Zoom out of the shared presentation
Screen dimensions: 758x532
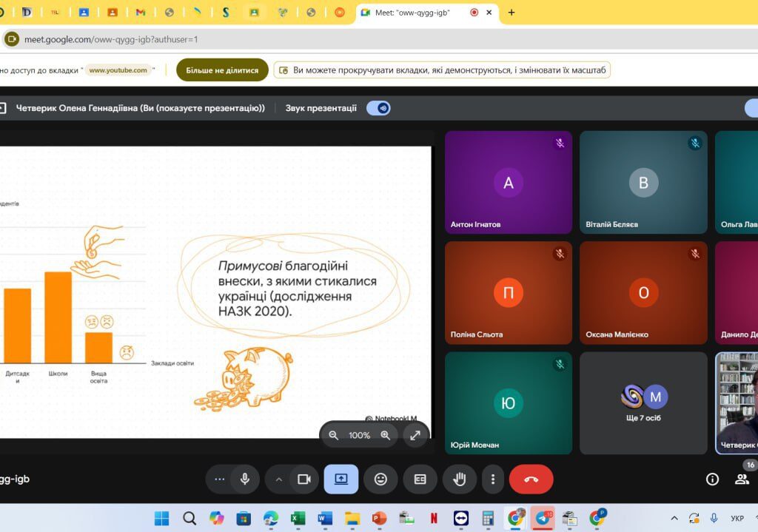[x=334, y=435]
